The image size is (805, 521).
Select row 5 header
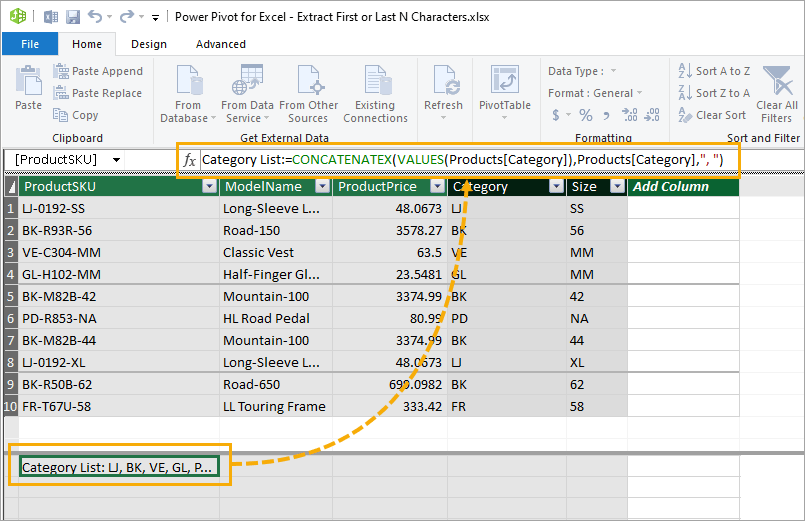tap(11, 296)
